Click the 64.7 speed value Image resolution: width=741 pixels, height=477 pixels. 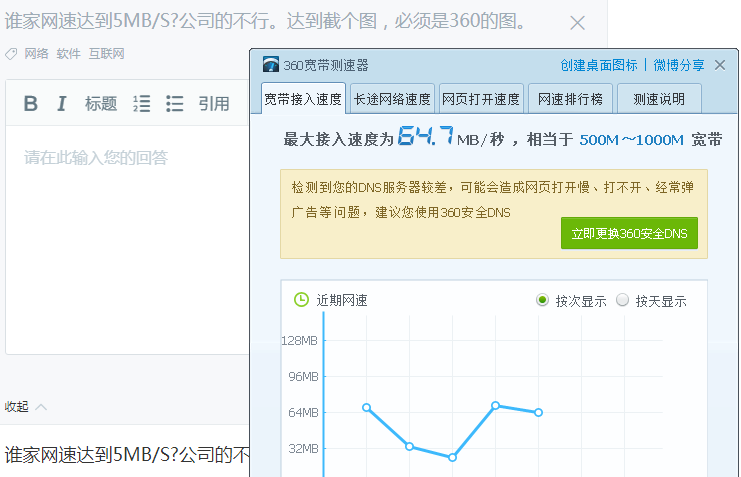(x=425, y=136)
